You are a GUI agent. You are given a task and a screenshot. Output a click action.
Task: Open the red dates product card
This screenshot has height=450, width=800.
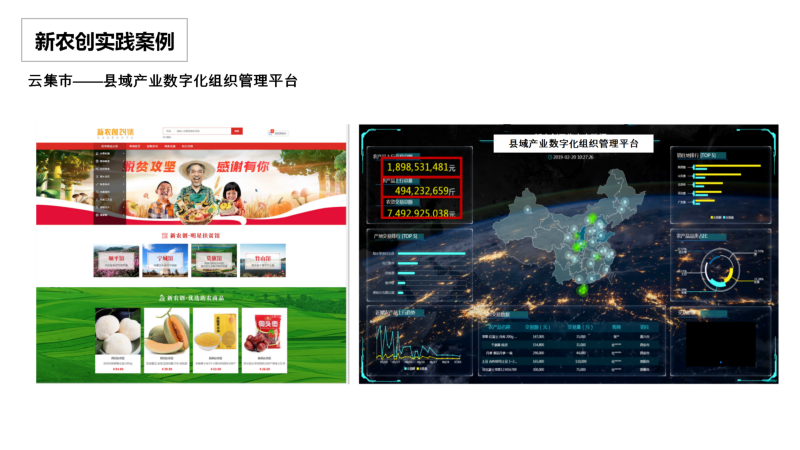pos(264,340)
